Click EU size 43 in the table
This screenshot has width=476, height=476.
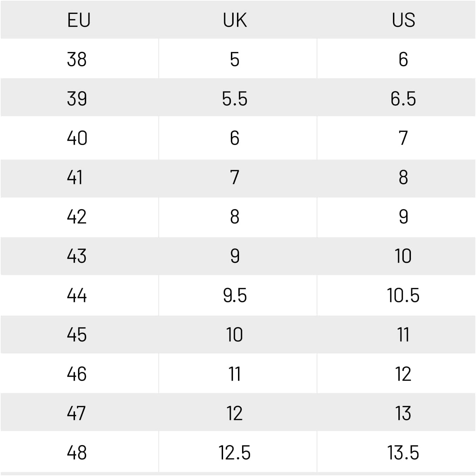77,256
